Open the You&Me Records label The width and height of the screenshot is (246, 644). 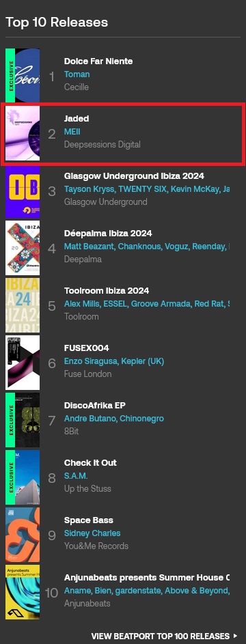[x=96, y=546]
